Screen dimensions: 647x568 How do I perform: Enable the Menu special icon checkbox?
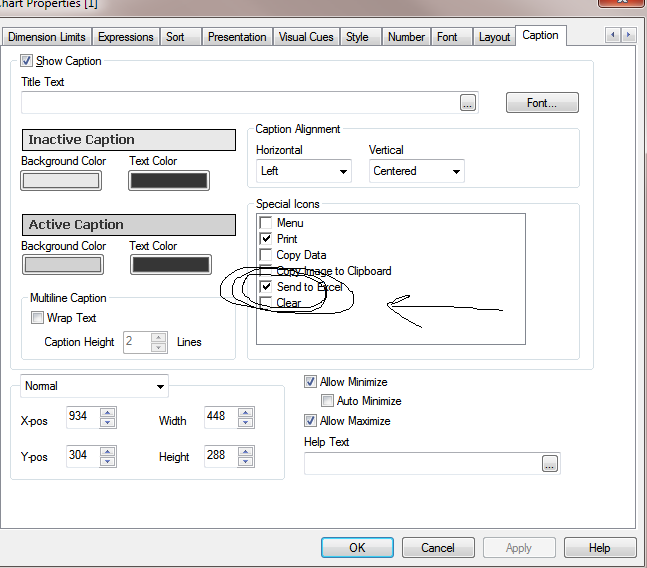(266, 223)
